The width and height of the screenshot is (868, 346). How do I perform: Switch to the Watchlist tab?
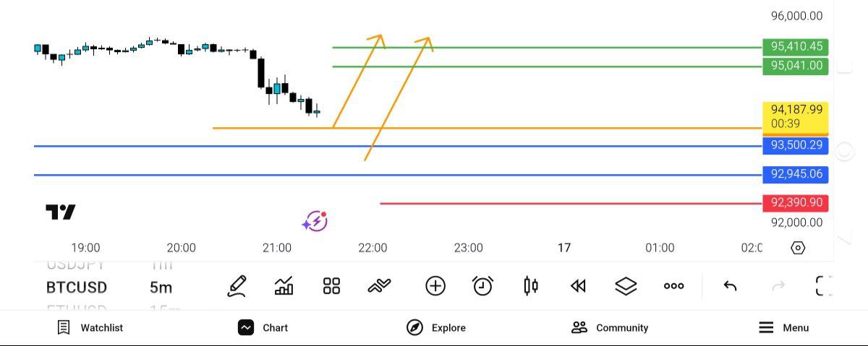[90, 327]
